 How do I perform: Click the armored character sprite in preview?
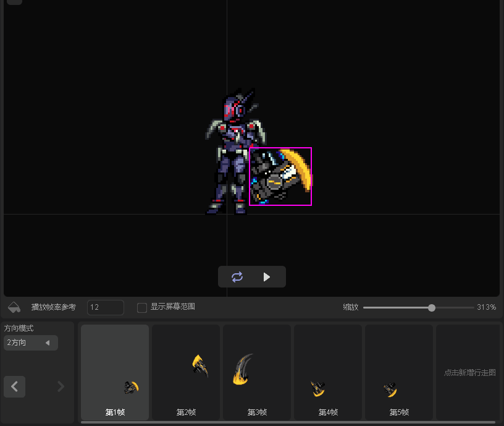coord(235,151)
